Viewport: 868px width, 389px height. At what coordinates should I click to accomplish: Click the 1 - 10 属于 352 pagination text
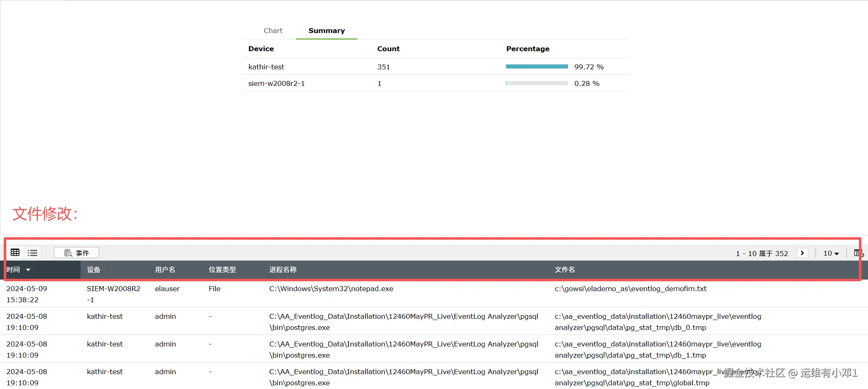coord(762,254)
